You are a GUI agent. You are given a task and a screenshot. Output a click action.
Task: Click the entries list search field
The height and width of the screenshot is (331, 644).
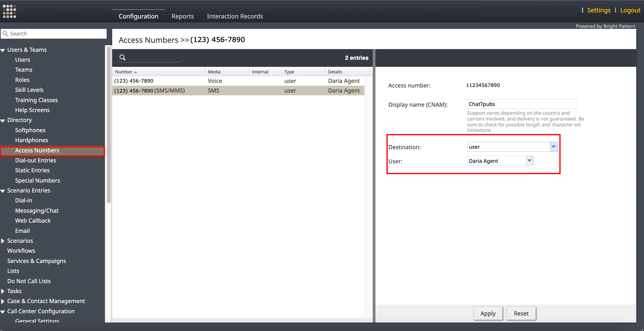pos(150,58)
